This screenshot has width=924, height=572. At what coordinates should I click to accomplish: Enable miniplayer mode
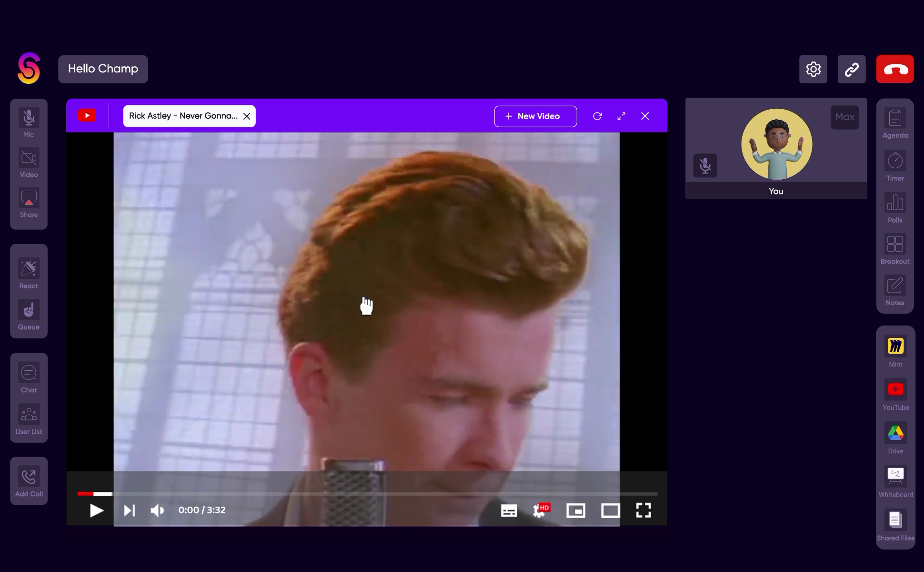click(x=576, y=511)
